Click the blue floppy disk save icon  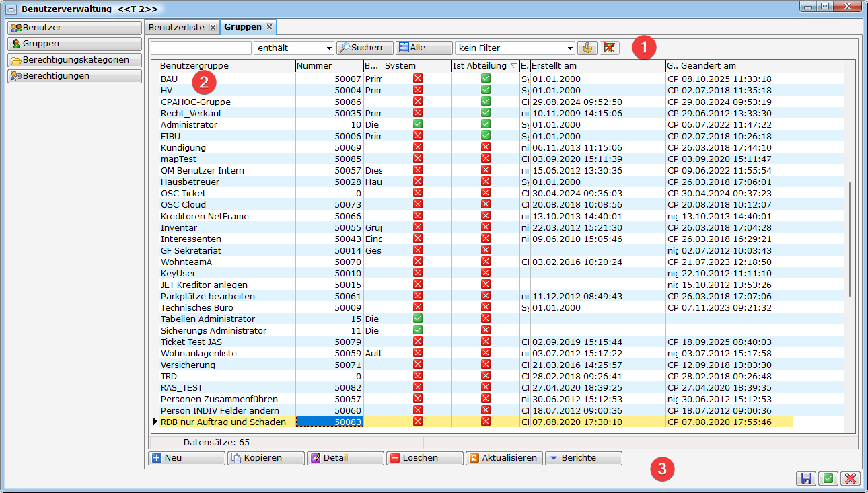click(x=805, y=478)
